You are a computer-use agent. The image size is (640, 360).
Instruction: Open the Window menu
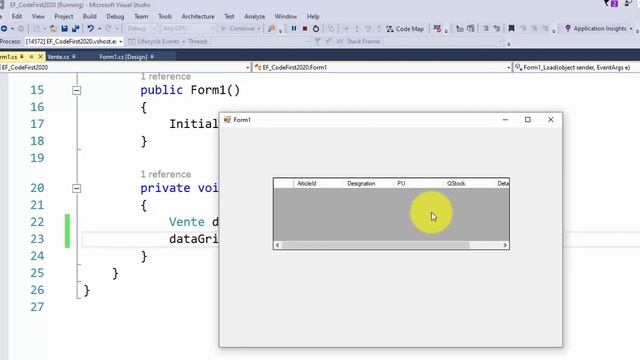(285, 16)
